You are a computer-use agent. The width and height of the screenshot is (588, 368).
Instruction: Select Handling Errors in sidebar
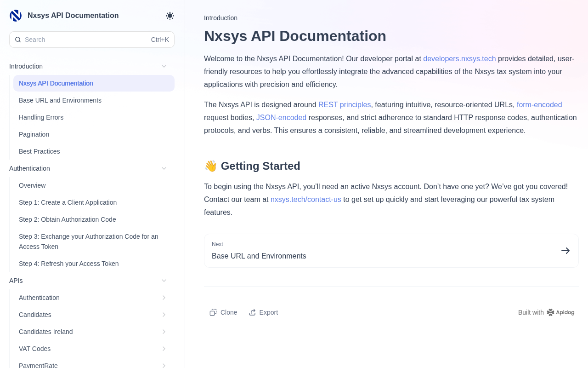[x=41, y=117]
